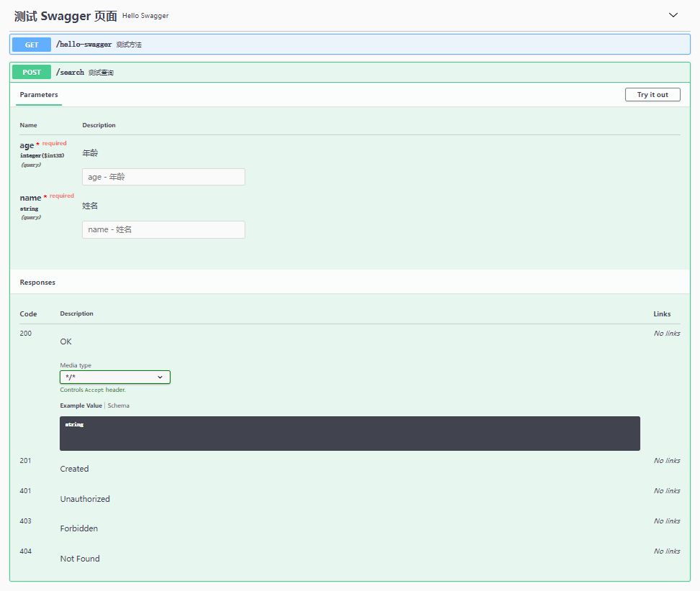This screenshot has width=700, height=591.
Task: Click the Forbidden response description
Action: [79, 528]
